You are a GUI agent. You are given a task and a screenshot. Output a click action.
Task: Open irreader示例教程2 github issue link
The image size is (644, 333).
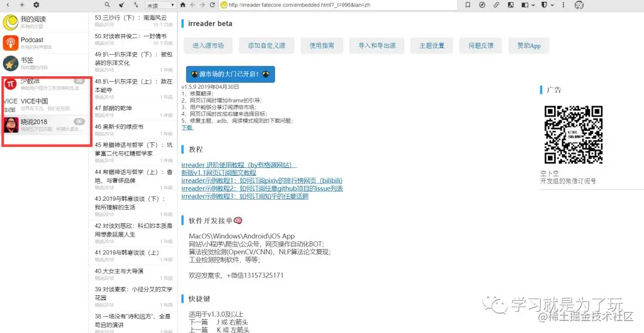262,188
